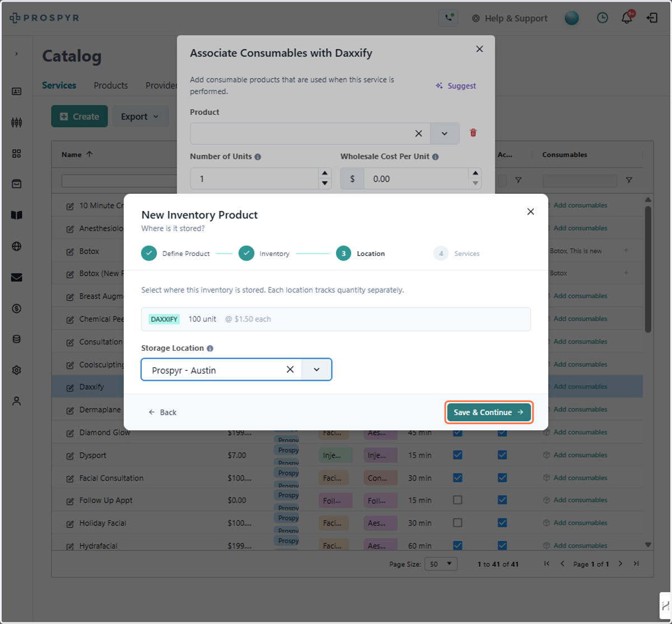
Task: Open the grid apps sidebar icon
Action: point(16,153)
